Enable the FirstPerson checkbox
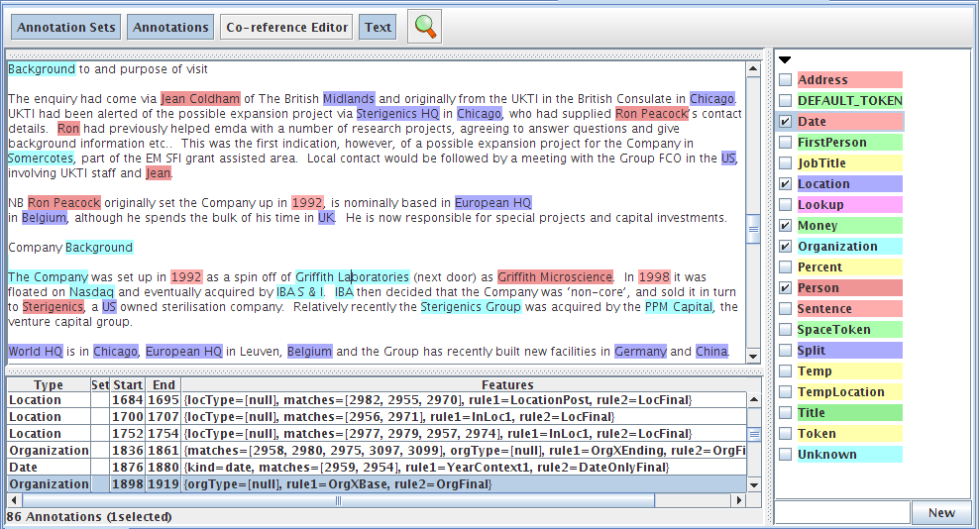980x529 pixels. [x=786, y=143]
